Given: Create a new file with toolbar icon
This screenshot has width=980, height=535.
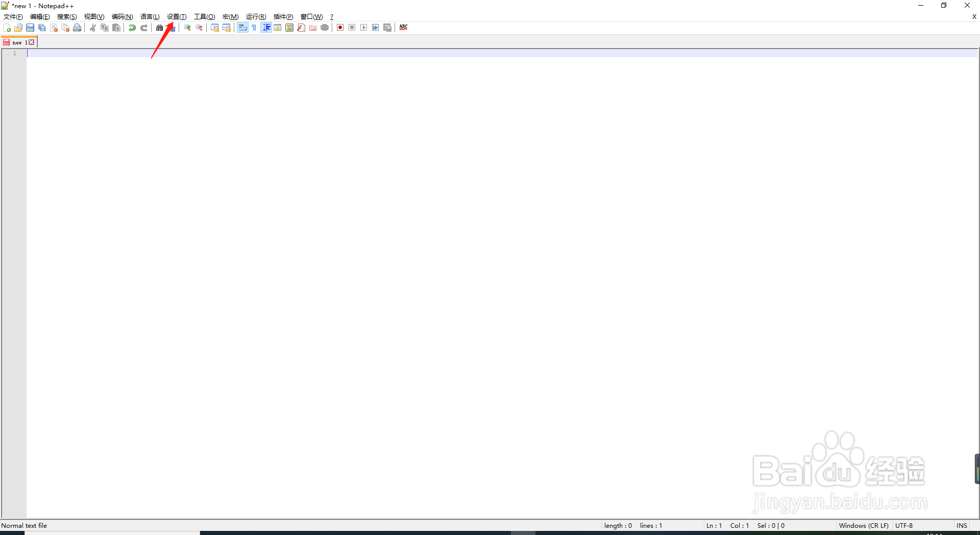Looking at the screenshot, I should [7, 28].
